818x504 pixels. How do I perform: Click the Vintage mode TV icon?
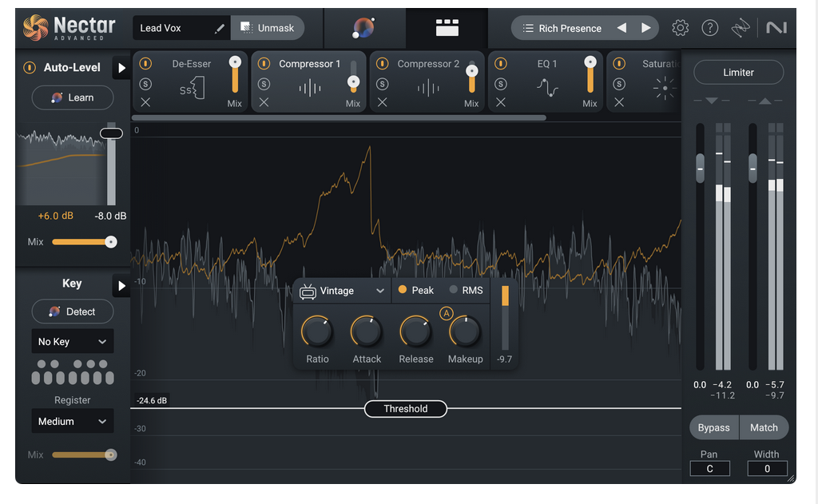[308, 291]
